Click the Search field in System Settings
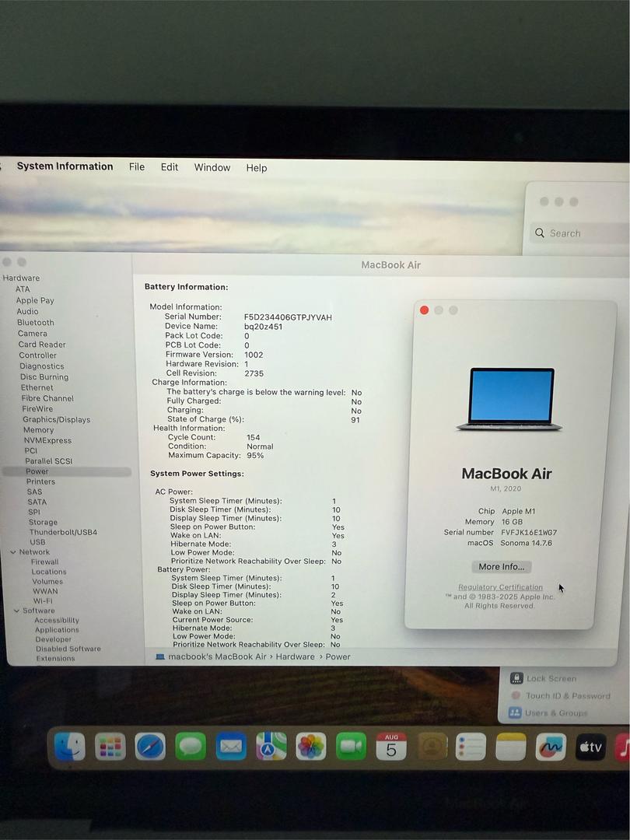The height and width of the screenshot is (840, 630). [581, 233]
